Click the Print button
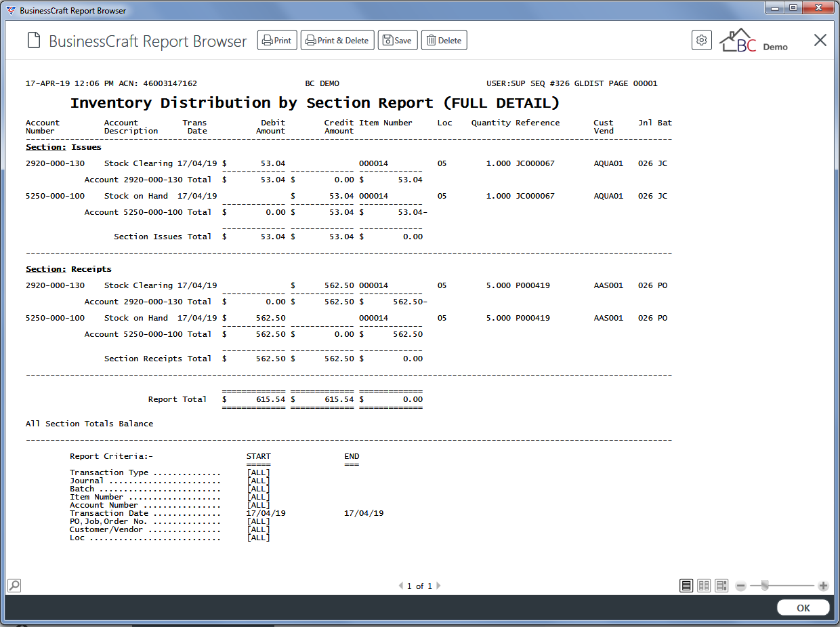Viewport: 840px width, 627px height. (x=277, y=41)
